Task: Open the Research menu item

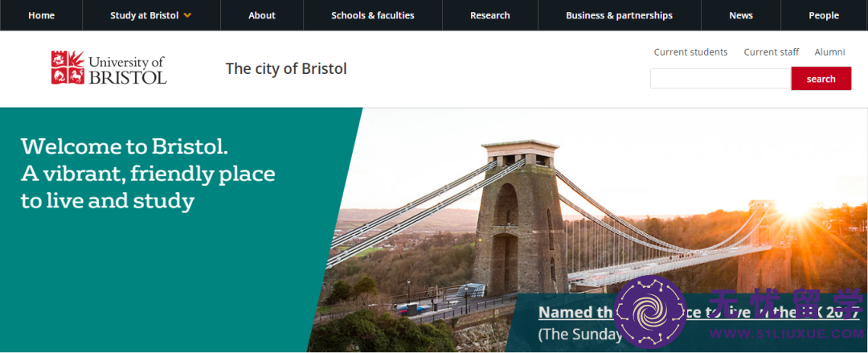Action: [x=490, y=15]
